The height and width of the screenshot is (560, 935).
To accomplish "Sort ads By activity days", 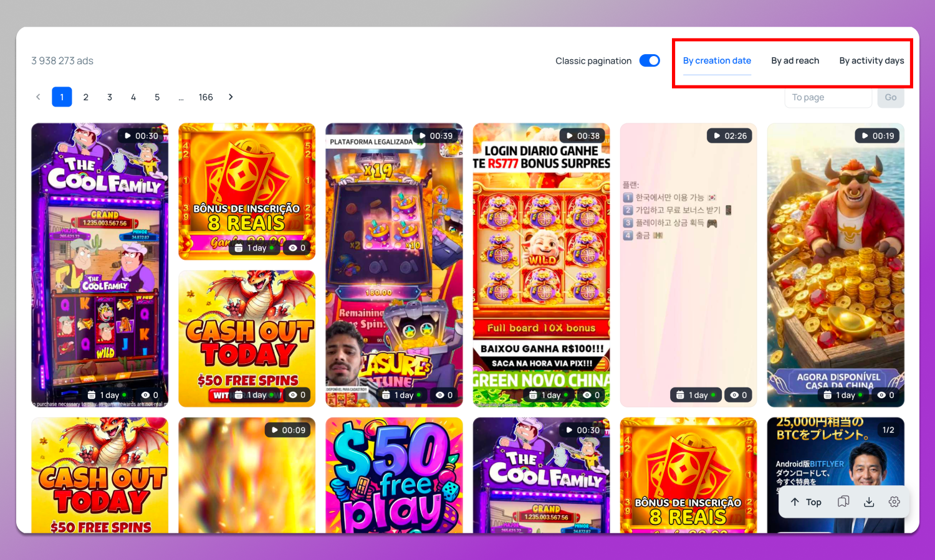I will pos(871,60).
